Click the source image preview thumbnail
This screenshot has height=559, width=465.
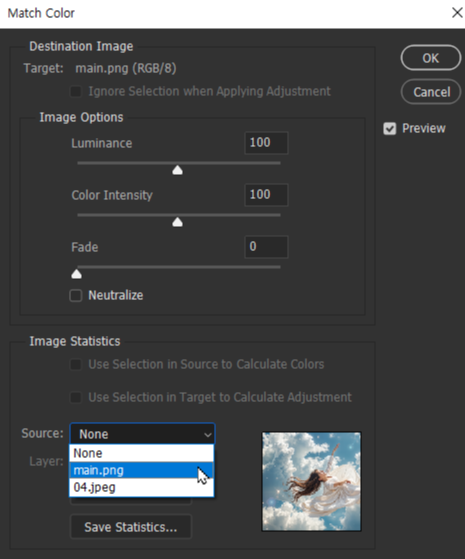311,482
